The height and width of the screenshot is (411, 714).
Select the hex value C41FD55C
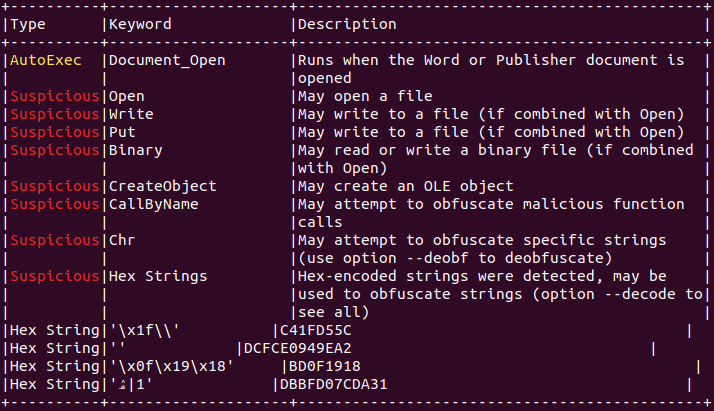(315, 330)
